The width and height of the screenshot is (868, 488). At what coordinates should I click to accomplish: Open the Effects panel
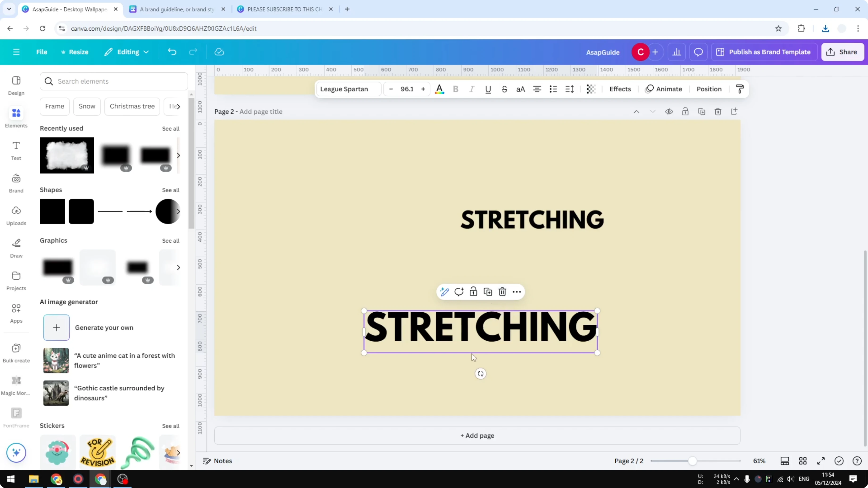point(620,89)
